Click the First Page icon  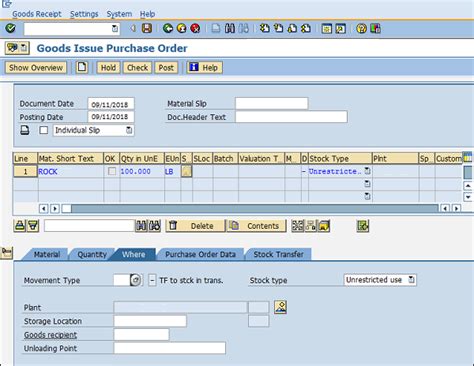[265, 28]
